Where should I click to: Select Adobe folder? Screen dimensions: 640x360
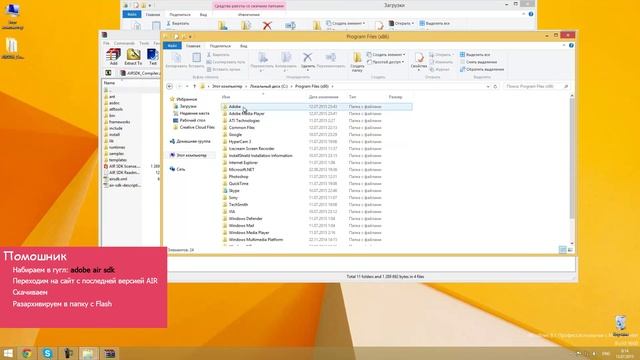(x=235, y=107)
